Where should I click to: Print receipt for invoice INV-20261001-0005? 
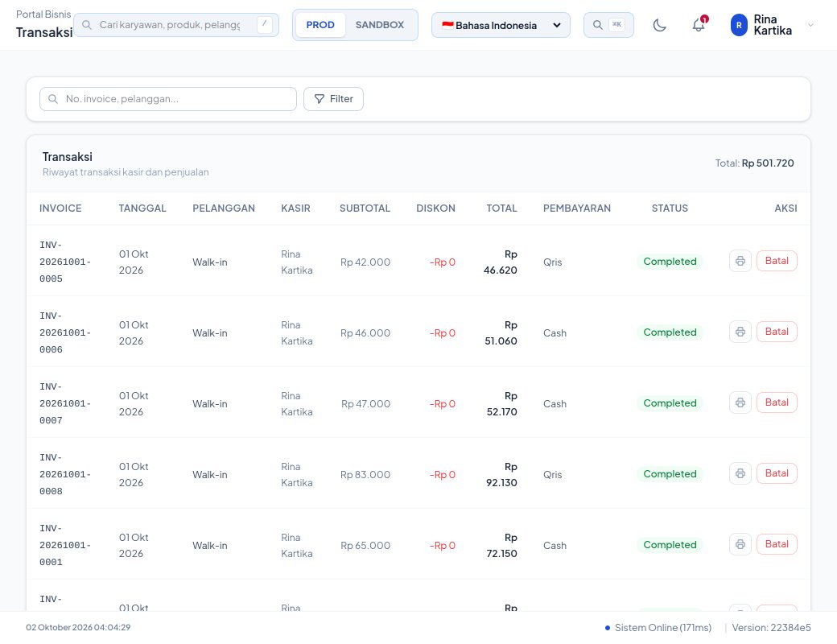point(740,261)
